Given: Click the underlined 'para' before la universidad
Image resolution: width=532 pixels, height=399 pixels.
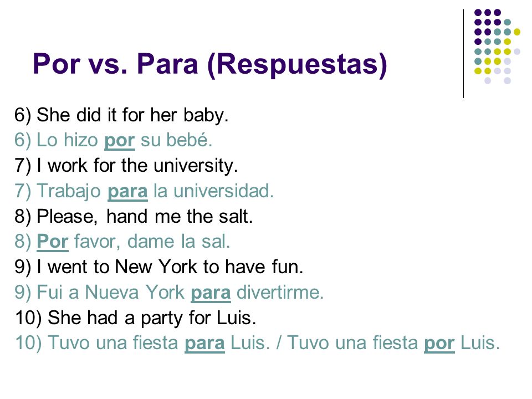Looking at the screenshot, I should coord(127,191).
